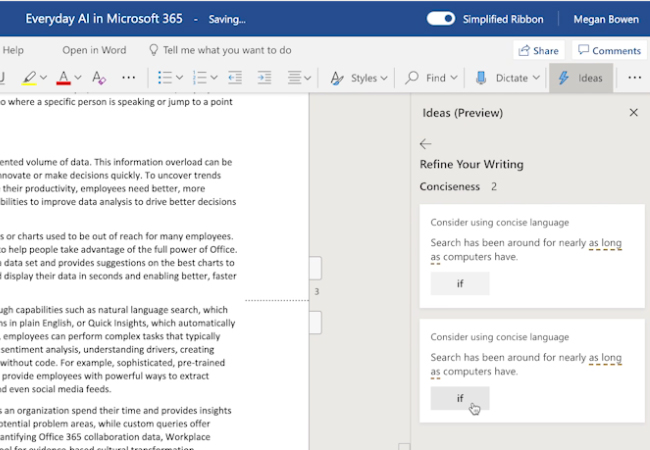Open the Find tool

coord(431,78)
